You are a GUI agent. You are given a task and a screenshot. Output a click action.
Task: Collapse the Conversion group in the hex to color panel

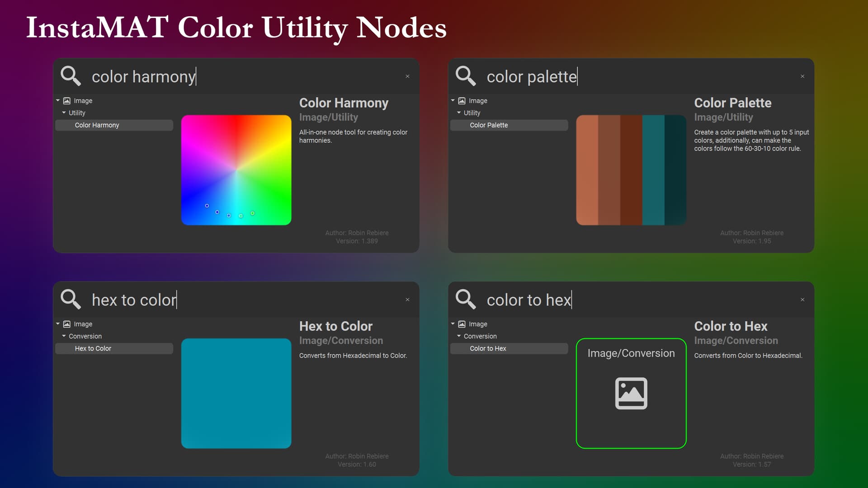point(64,336)
